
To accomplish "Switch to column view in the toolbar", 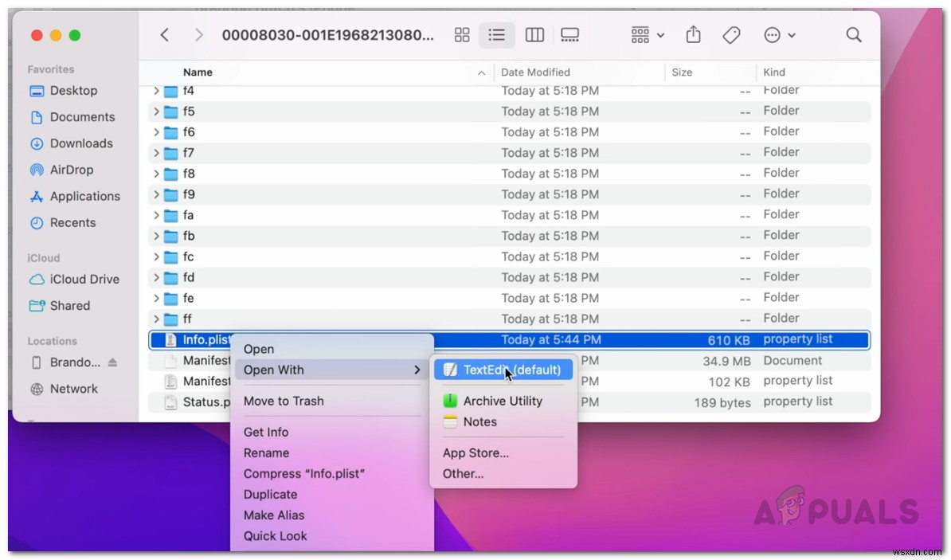I will tap(534, 35).
